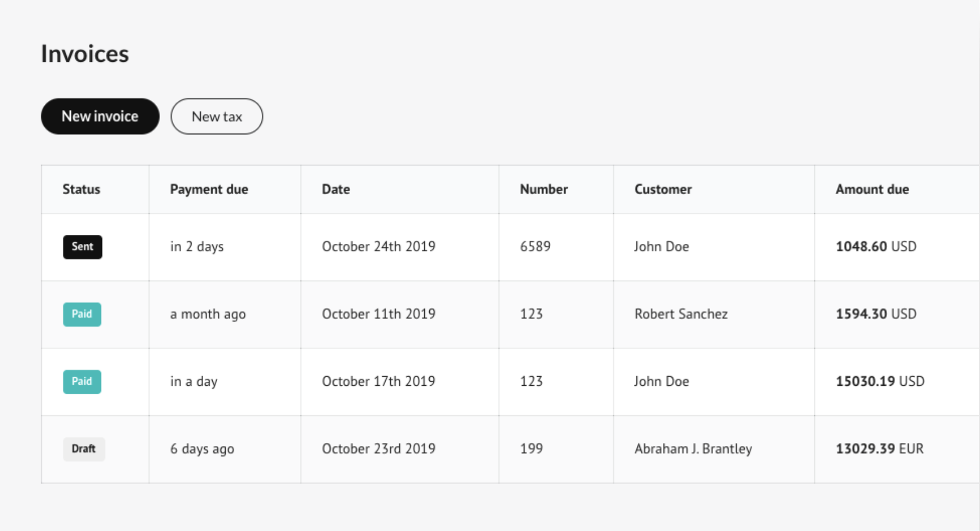Viewport: 980px width, 531px height.
Task: Sort by the Customer column header
Action: coord(662,189)
